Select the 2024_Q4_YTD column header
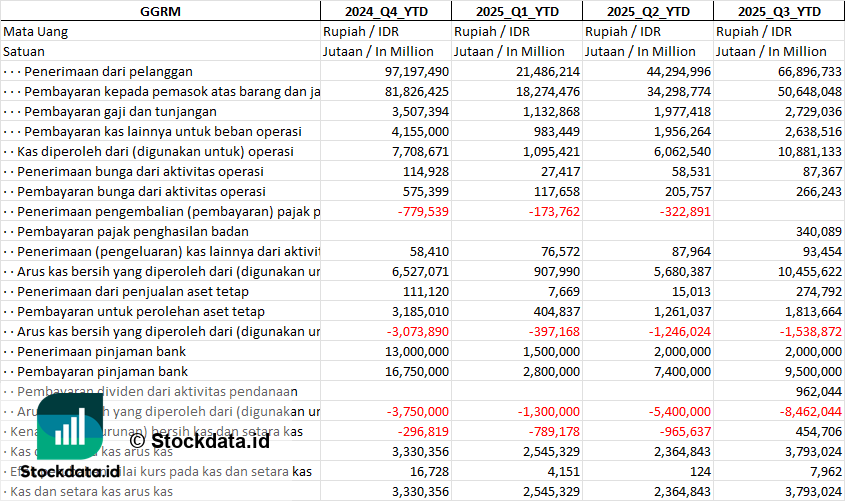 tap(386, 11)
